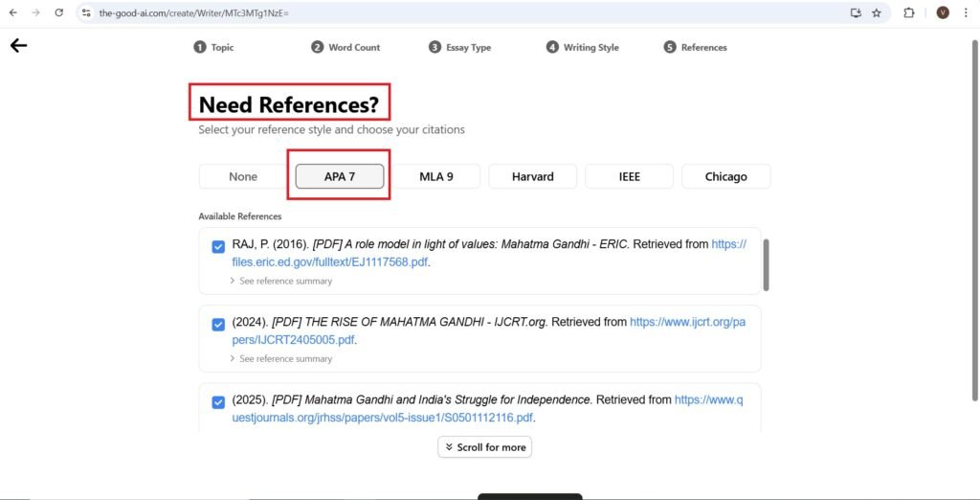Expand reference summary for IJCRT.org entry
Screen dimensions: 980x500
(281, 358)
